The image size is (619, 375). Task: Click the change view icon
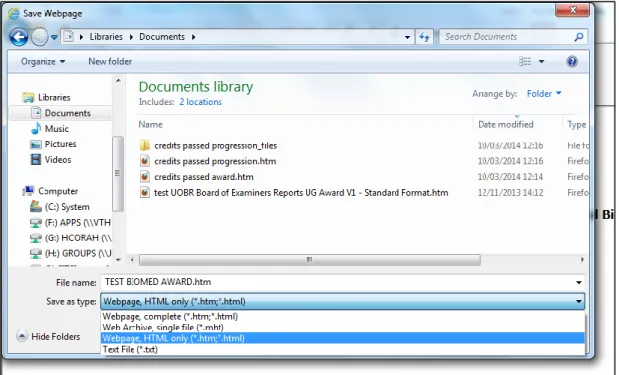(525, 62)
